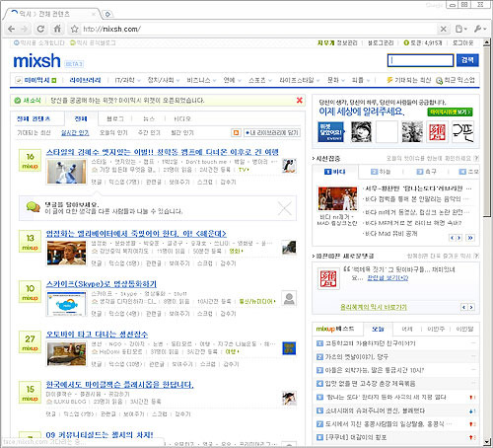The height and width of the screenshot is (448, 493).
Task: Expand the 정치/사회 category dropdown
Action: coord(177,81)
